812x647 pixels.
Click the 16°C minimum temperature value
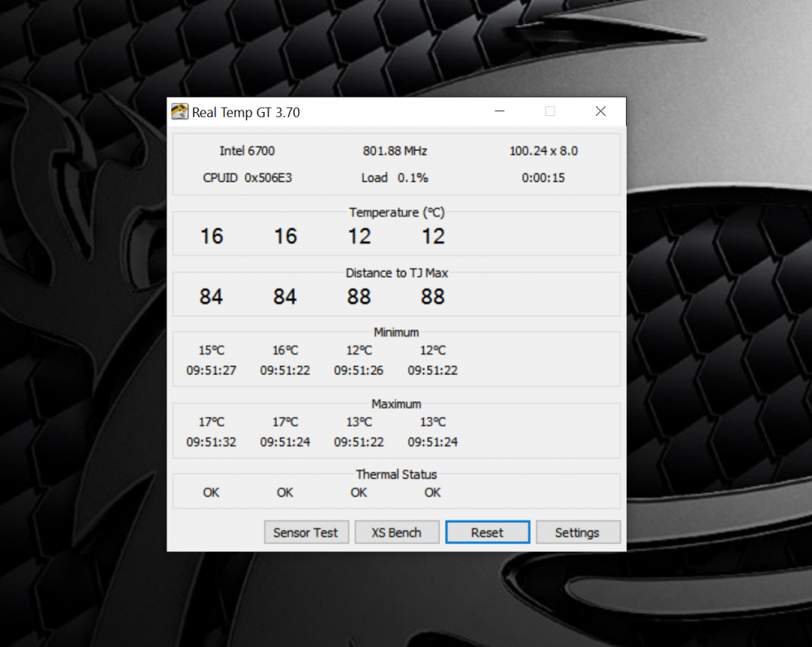285,351
